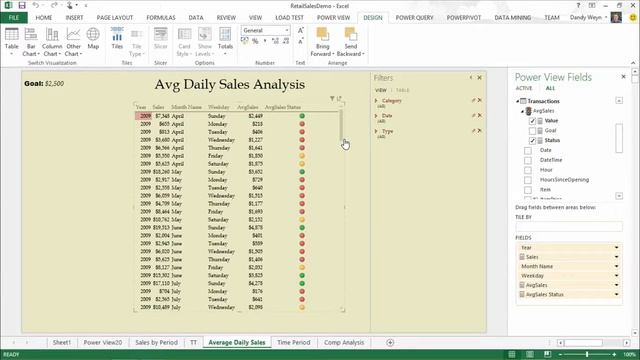Check the Item field checkbox
The width and height of the screenshot is (640, 360).
point(528,190)
